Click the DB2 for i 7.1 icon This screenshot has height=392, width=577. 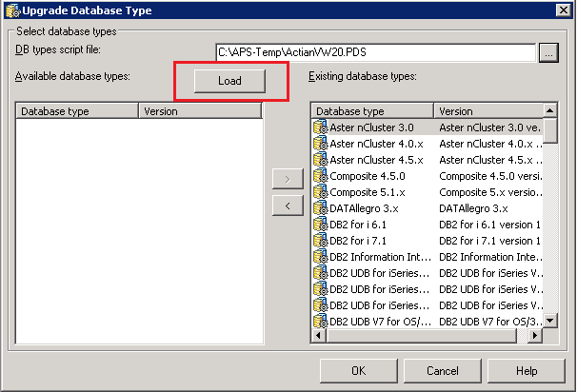(321, 240)
